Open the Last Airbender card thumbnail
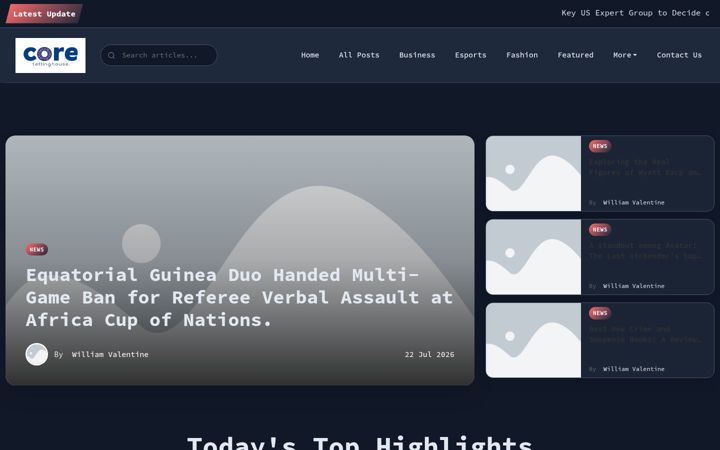The height and width of the screenshot is (450, 720). 534,257
